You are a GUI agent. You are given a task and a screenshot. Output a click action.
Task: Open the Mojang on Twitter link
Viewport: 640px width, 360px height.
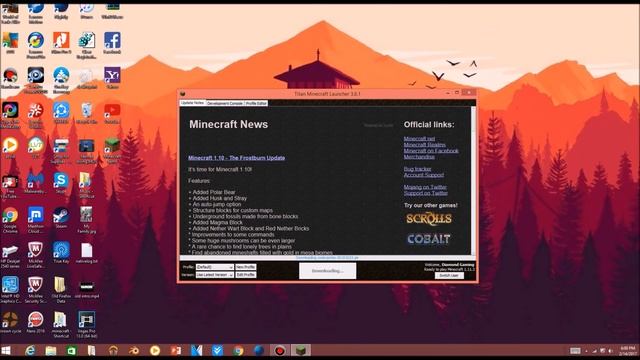(425, 187)
